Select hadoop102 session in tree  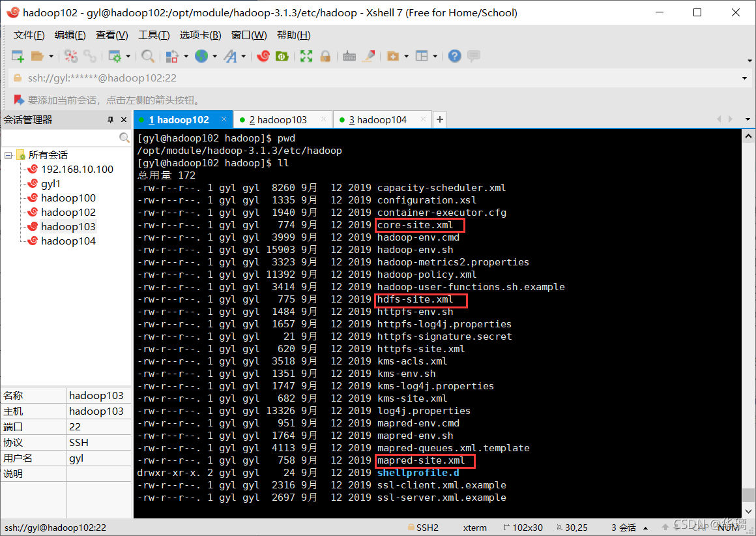(68, 213)
